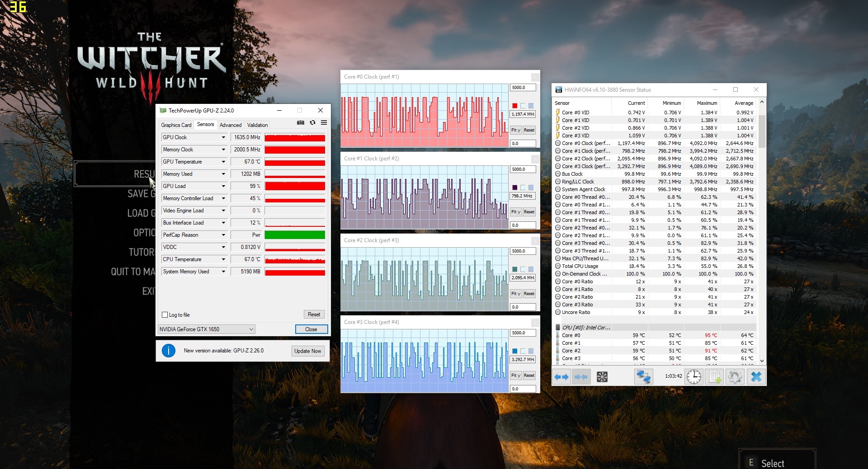The image size is (868, 469).
Task: Click the GPU-Z refresh icon
Action: tap(312, 122)
